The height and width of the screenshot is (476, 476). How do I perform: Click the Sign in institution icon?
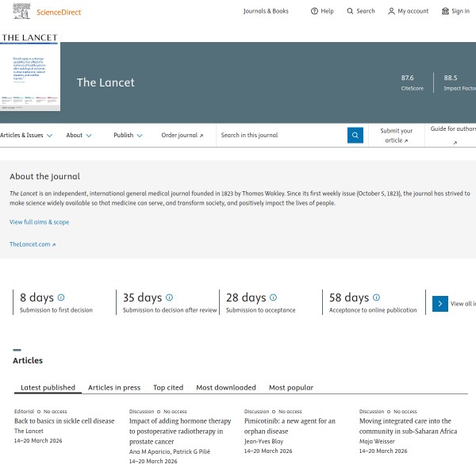(445, 11)
